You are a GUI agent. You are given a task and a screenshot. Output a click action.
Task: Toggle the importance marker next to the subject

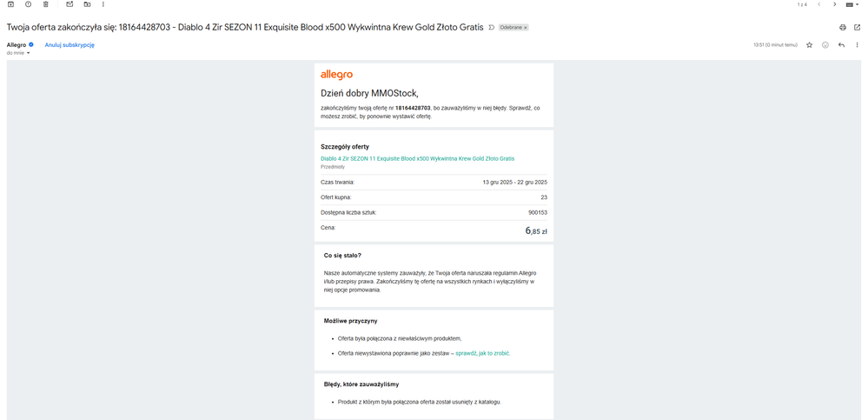point(492,28)
